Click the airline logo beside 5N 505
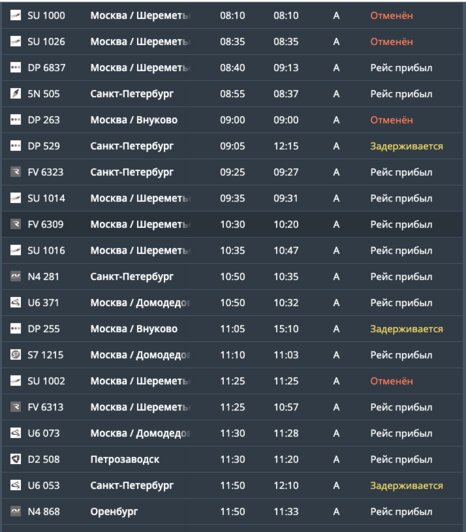Screen dimensions: 466x532 (15, 93)
